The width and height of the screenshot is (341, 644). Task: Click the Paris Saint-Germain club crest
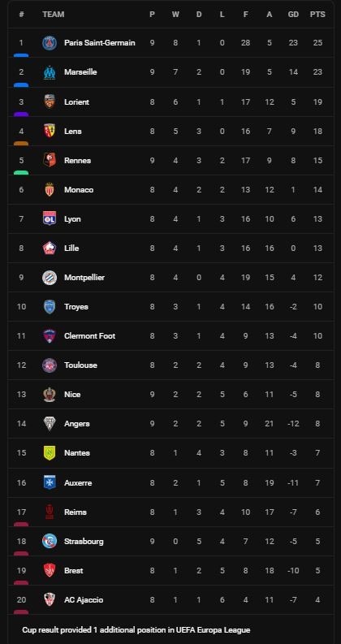[50, 43]
